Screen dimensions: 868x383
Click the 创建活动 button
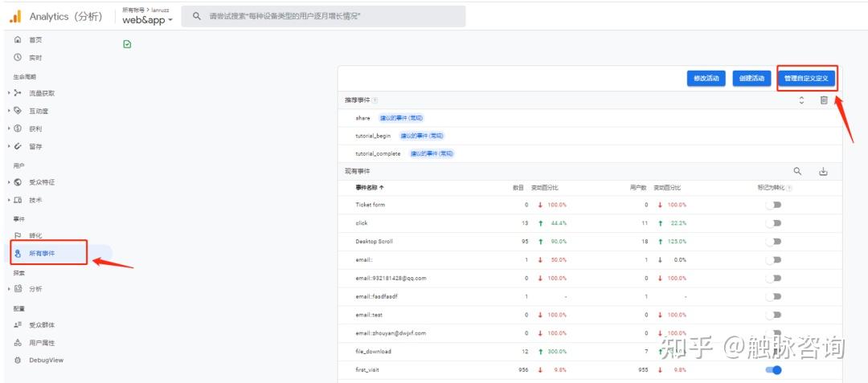point(751,79)
